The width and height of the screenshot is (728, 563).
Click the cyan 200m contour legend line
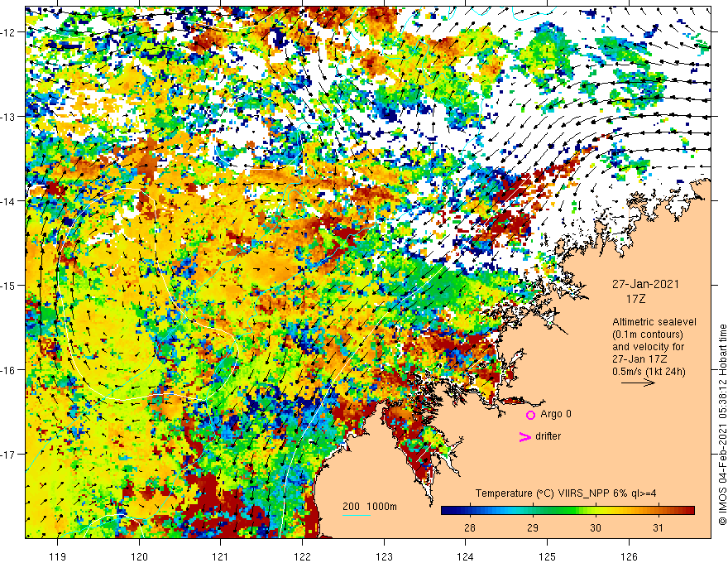tap(357, 515)
